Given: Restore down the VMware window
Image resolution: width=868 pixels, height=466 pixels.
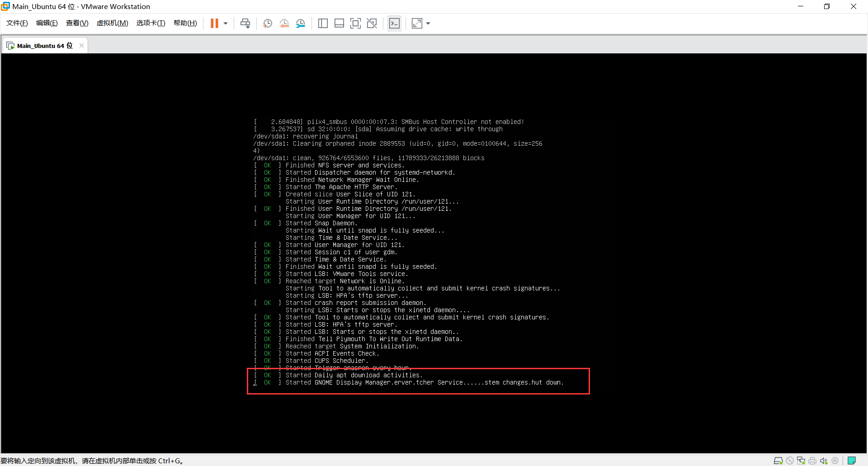Looking at the screenshot, I should [x=827, y=6].
